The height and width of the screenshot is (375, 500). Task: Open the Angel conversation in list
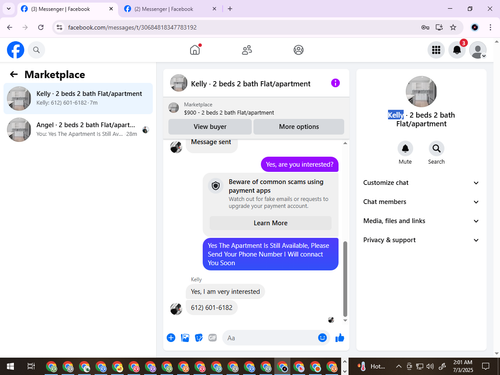tap(78, 129)
